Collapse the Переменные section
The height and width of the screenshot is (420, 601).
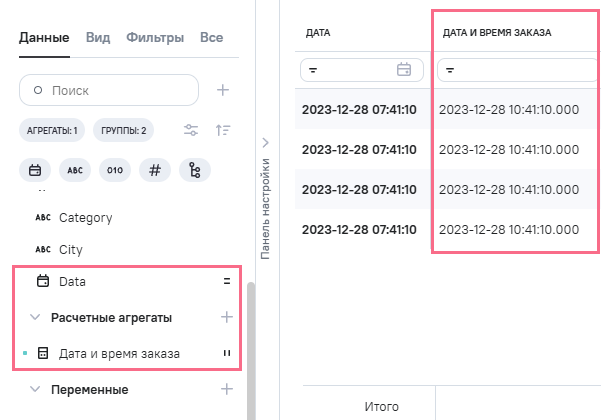[36, 388]
